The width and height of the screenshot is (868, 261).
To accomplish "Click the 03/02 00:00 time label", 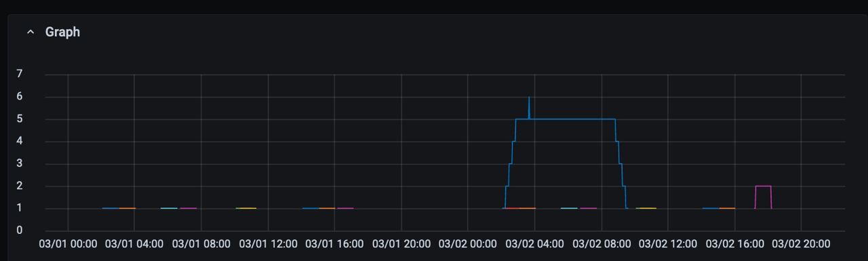I will click(468, 243).
